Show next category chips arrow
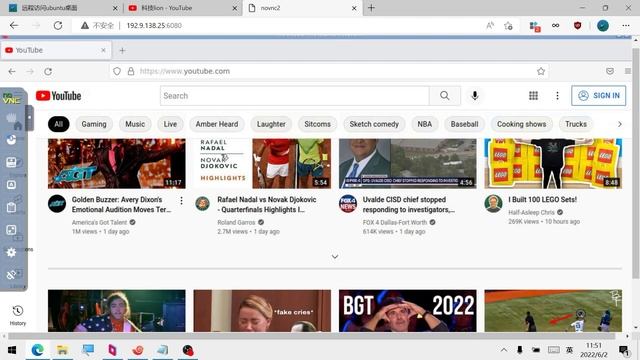This screenshot has width=640, height=360. [x=620, y=124]
